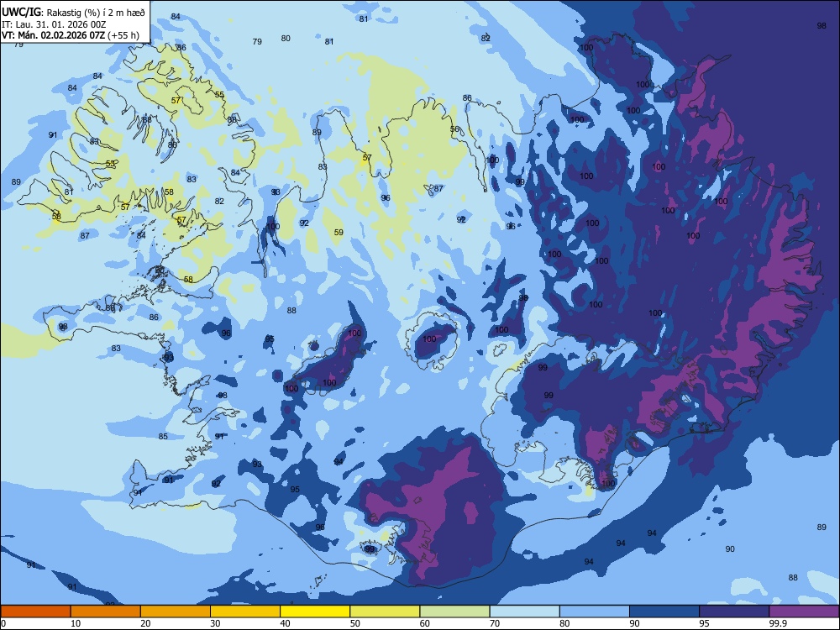Screen dimensions: 840x630
Task: Click the map humidity value '59'
Action: point(339,232)
